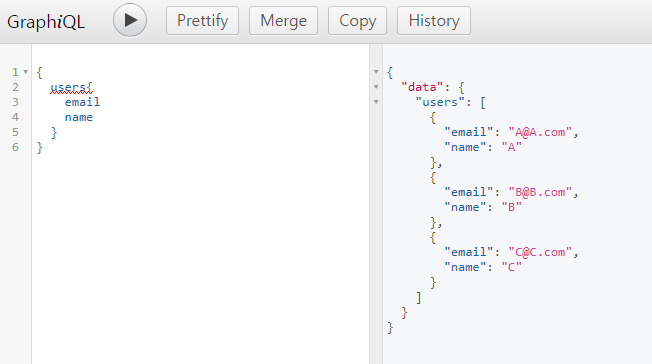Click the "users" key in results

(x=440, y=102)
